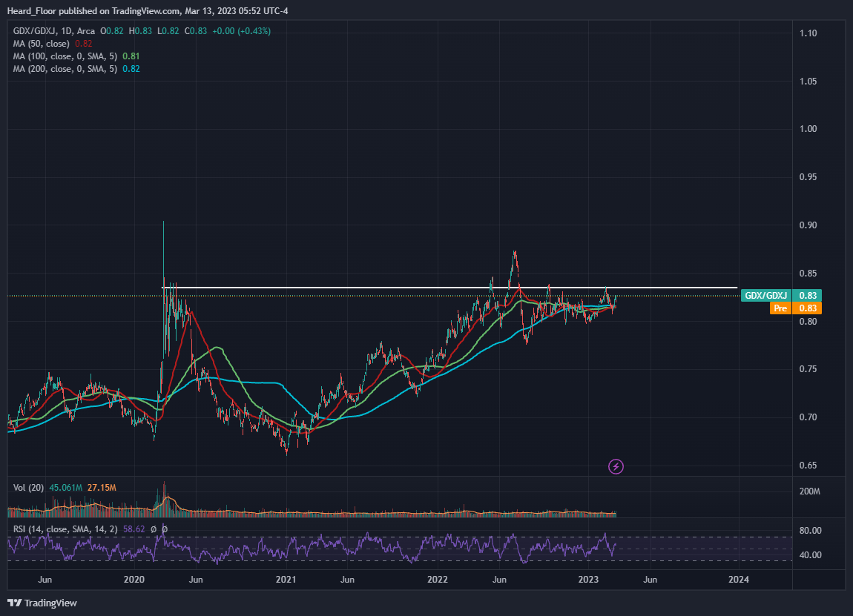Click the 0.90 price scale label

click(x=808, y=225)
